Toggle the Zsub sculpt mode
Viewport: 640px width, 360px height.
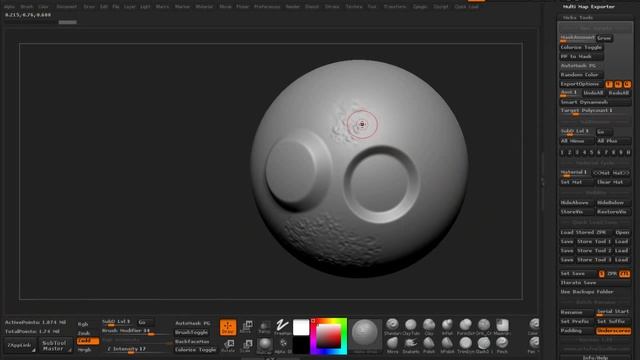pos(84,333)
